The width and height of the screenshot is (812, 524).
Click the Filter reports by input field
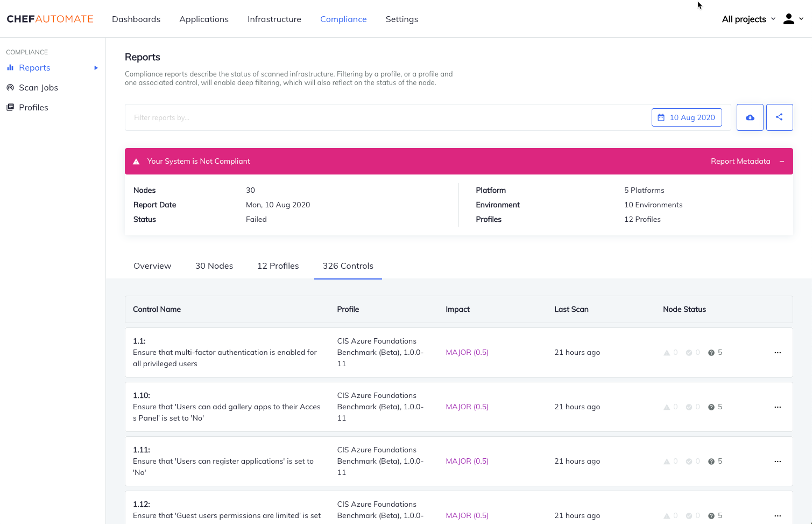(387, 117)
